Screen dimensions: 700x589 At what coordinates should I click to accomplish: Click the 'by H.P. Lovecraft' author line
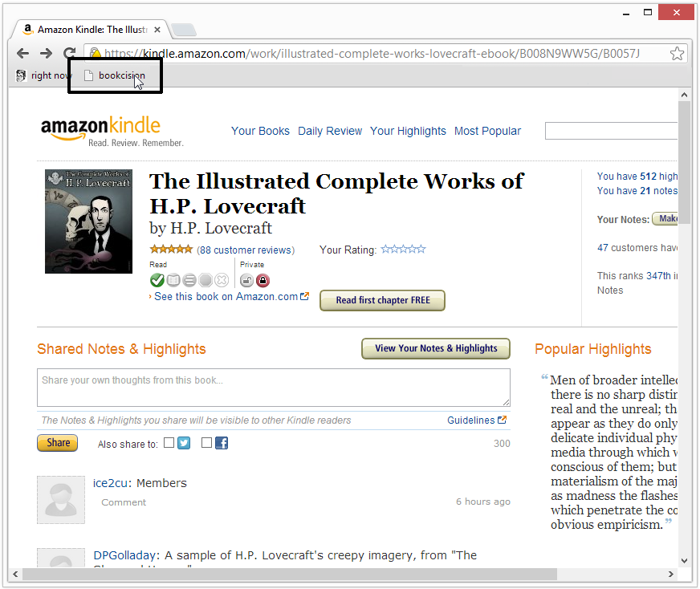pos(210,228)
